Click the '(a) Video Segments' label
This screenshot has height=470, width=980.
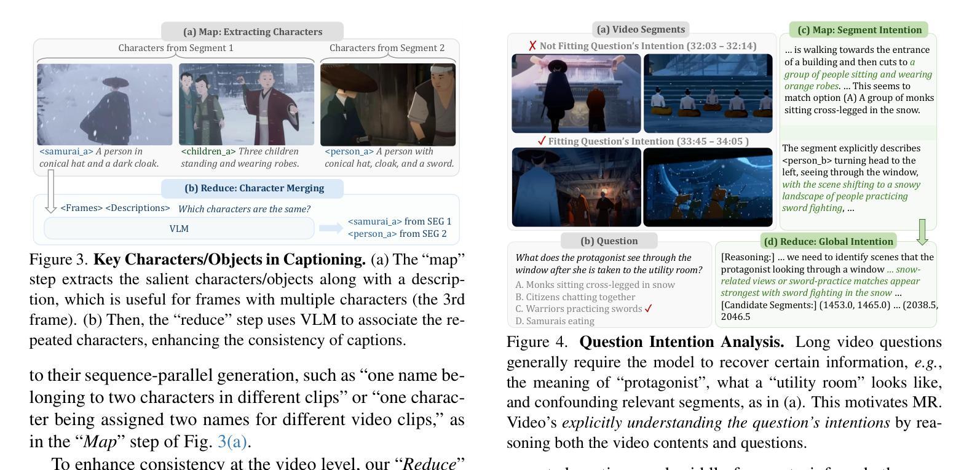point(641,29)
